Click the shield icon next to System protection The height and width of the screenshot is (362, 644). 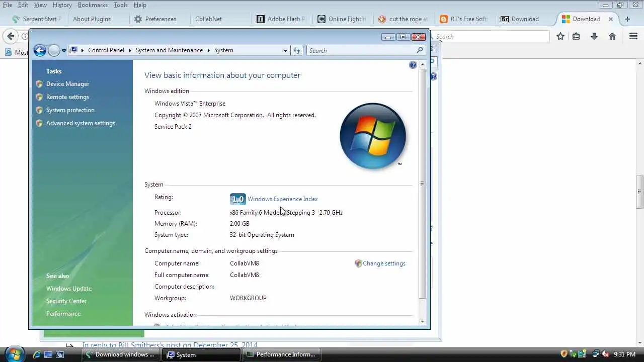click(x=39, y=110)
